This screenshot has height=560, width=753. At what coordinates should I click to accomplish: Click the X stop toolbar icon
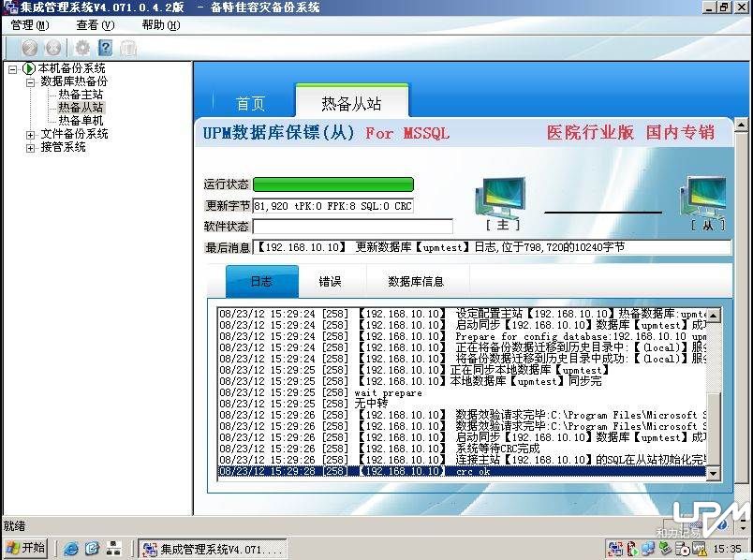[52, 48]
